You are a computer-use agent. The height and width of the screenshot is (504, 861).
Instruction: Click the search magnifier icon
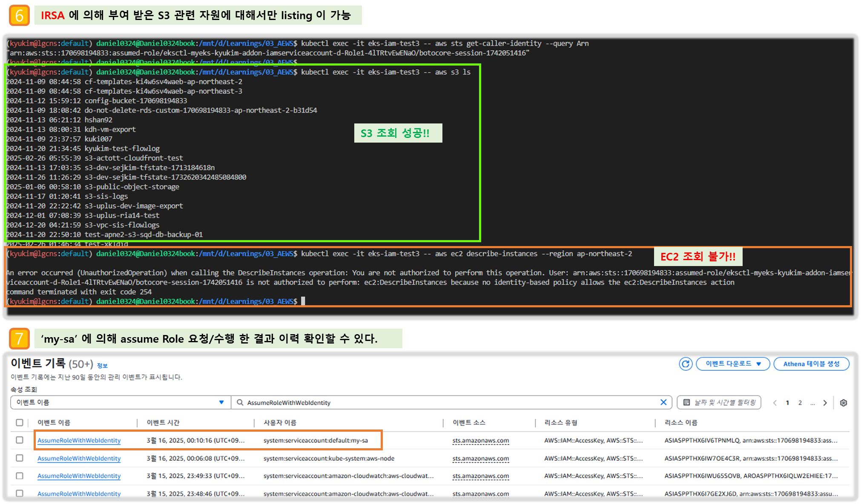240,402
